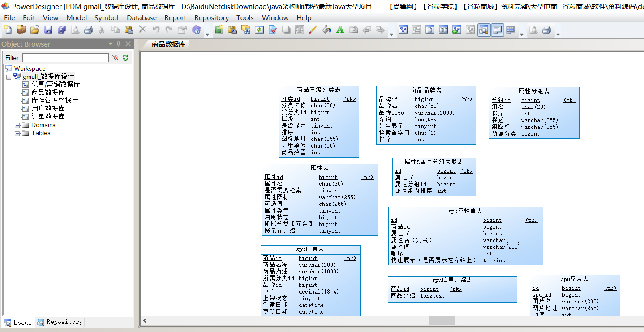
Task: Clear the Object Browser filter icon
Action: (115, 58)
